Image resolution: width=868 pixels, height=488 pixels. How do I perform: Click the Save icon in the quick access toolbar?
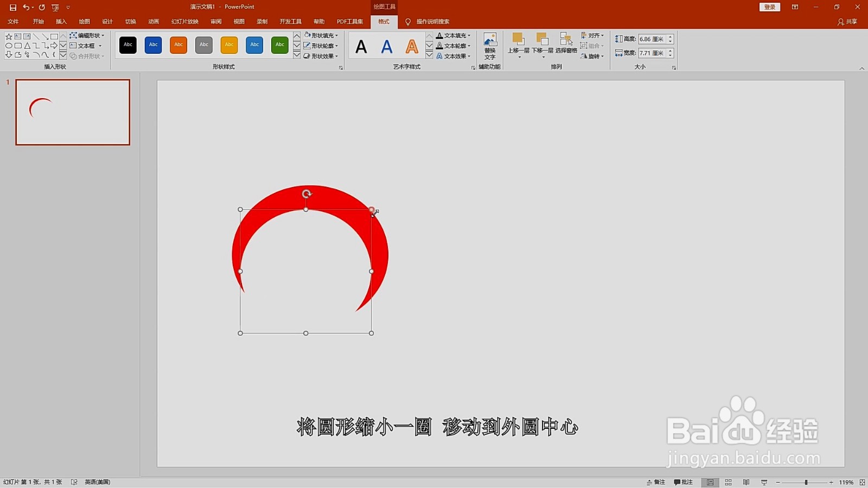click(x=13, y=8)
